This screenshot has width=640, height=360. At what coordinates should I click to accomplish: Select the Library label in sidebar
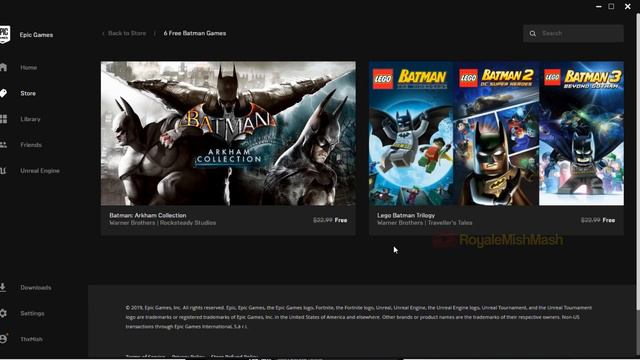tap(31, 119)
